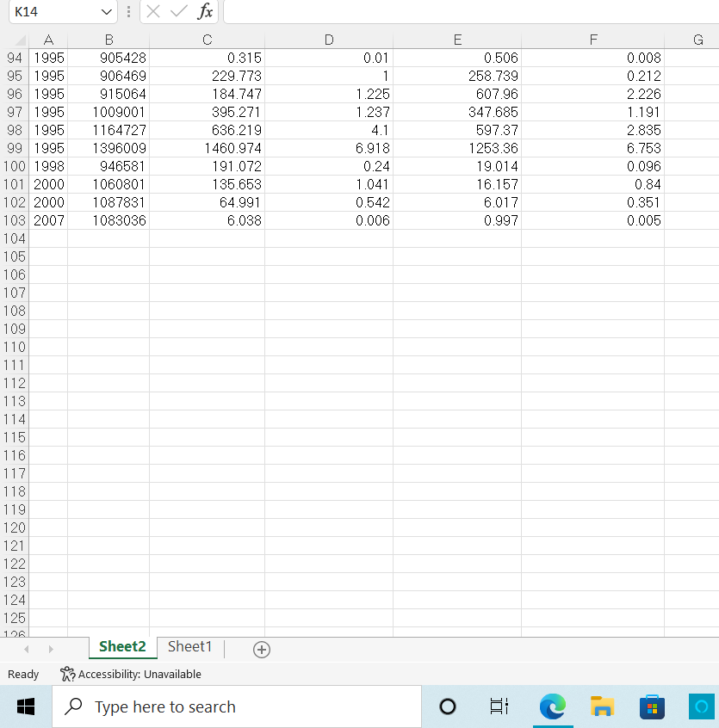Open the Start menu
719x728 pixels.
25,706
